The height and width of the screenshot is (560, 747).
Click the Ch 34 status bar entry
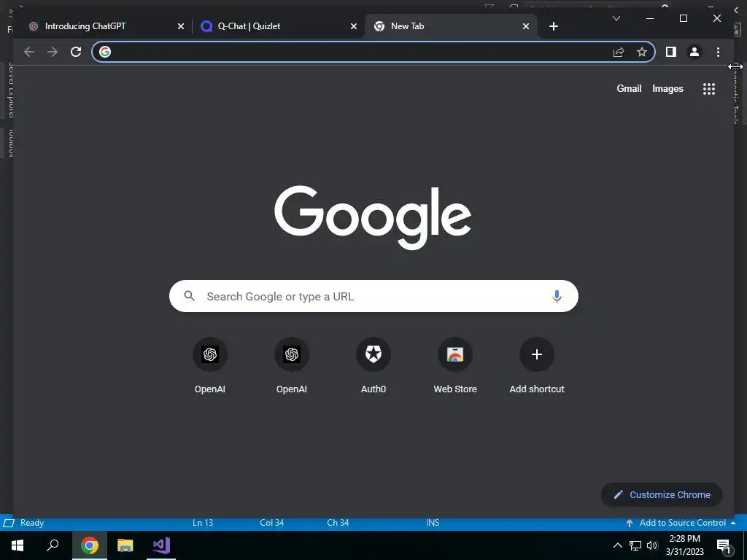(338, 523)
